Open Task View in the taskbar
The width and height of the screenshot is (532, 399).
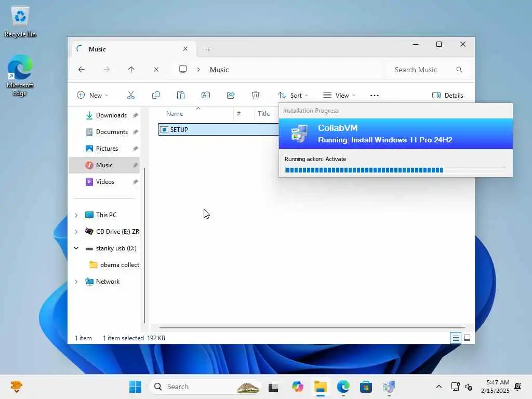pos(273,387)
